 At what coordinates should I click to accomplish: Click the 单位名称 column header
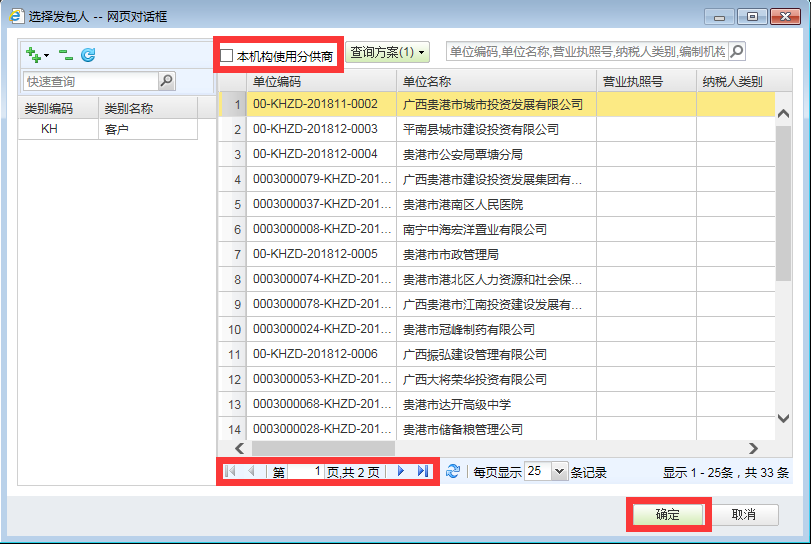point(496,81)
